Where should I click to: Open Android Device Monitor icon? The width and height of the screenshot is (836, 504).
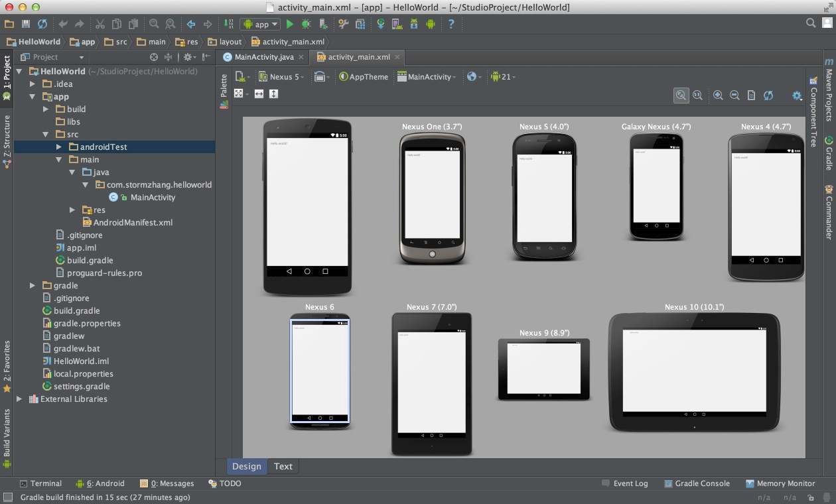[x=431, y=24]
